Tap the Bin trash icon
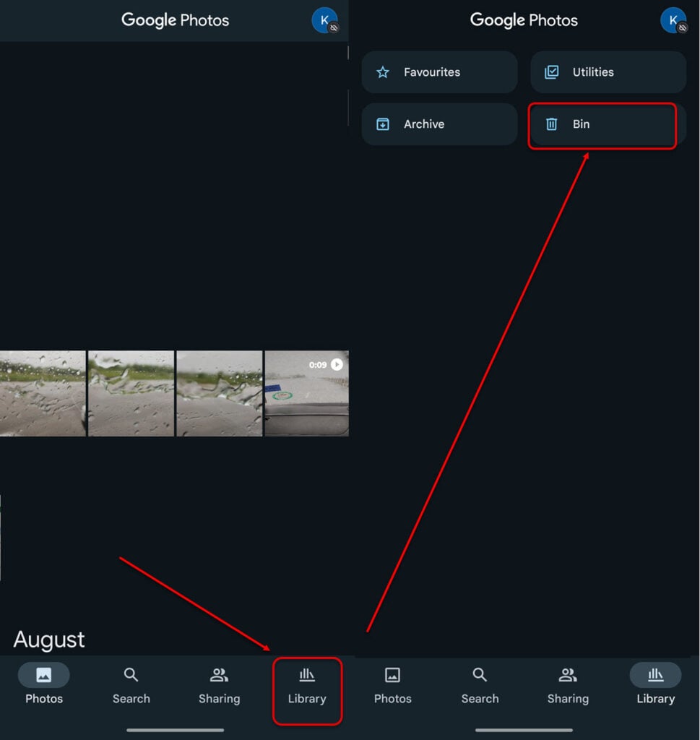Image resolution: width=700 pixels, height=740 pixels. coord(551,124)
